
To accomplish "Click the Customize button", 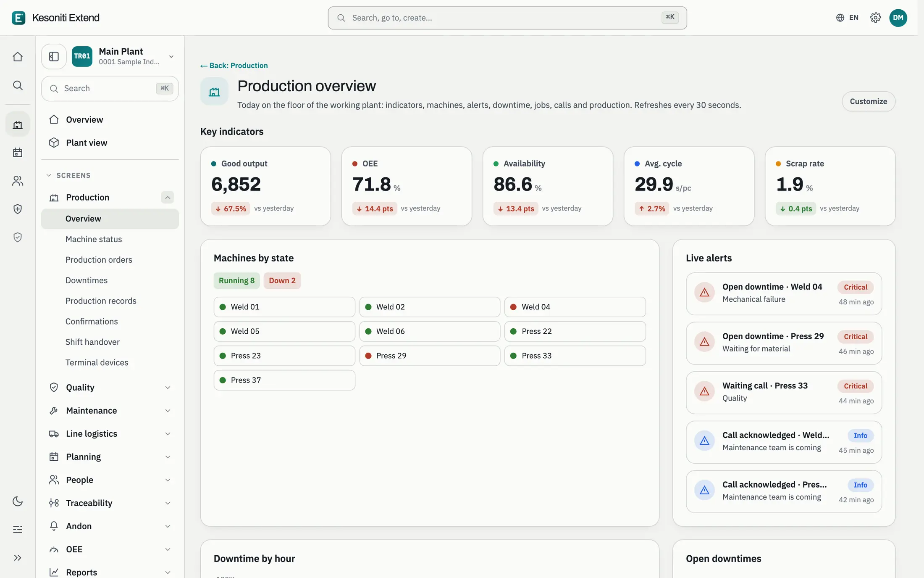I will (x=868, y=101).
